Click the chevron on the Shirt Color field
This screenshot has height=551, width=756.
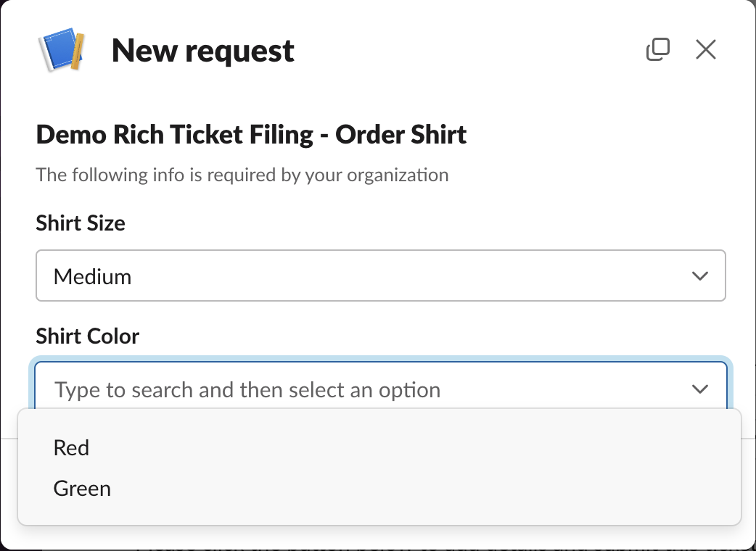pos(699,389)
